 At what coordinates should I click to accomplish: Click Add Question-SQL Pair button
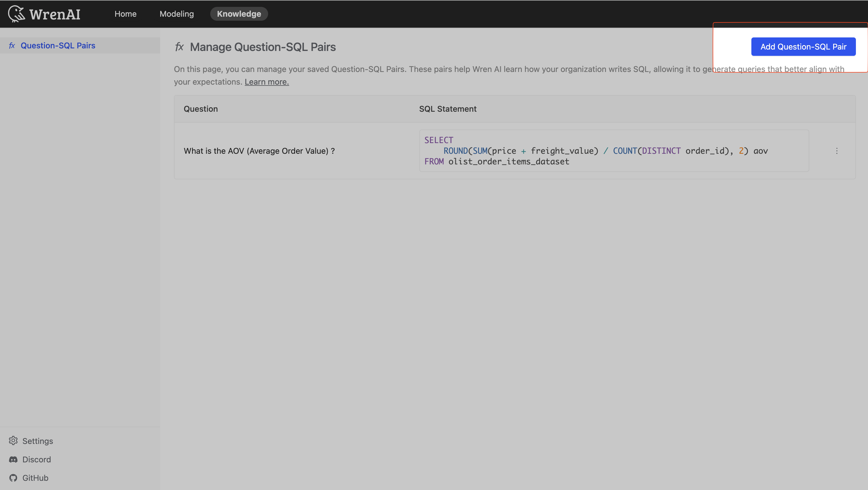pos(803,47)
